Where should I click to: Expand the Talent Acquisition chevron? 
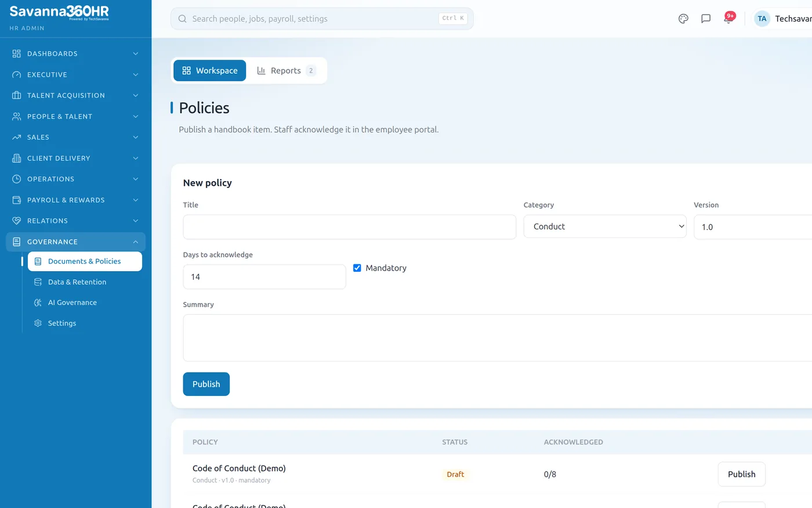pyautogui.click(x=136, y=95)
